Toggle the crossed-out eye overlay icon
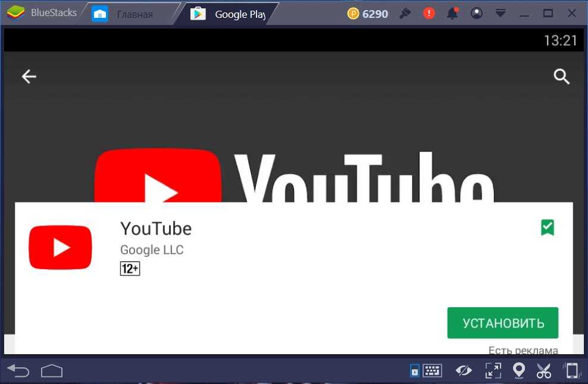This screenshot has height=384, width=588. [x=464, y=371]
